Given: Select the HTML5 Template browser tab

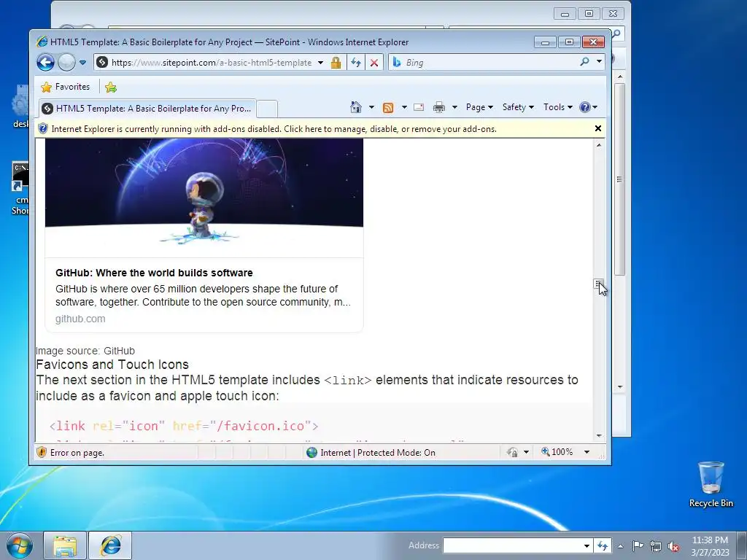Looking at the screenshot, I should 147,109.
